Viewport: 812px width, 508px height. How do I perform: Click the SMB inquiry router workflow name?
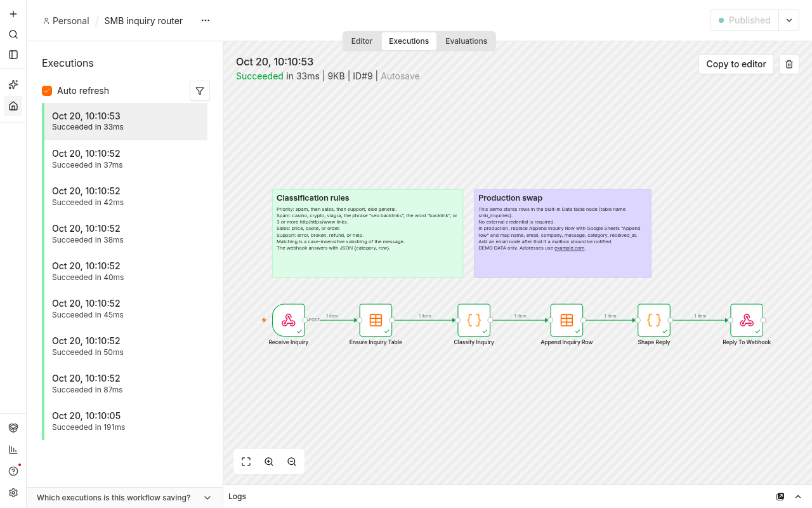143,21
